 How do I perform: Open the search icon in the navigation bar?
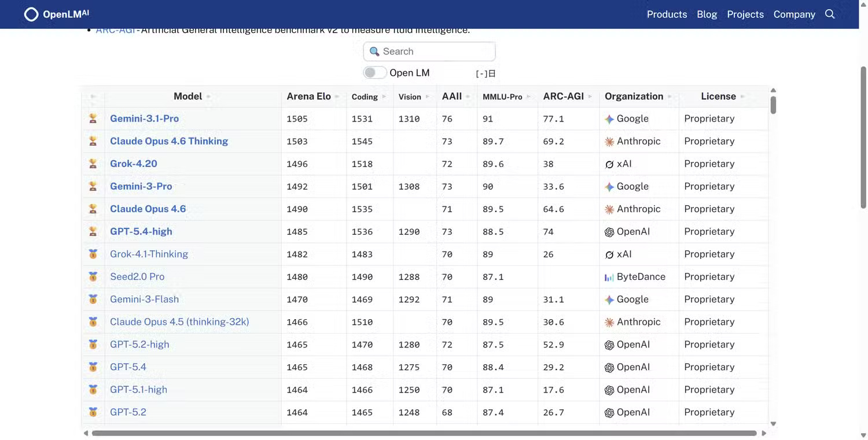pyautogui.click(x=830, y=14)
